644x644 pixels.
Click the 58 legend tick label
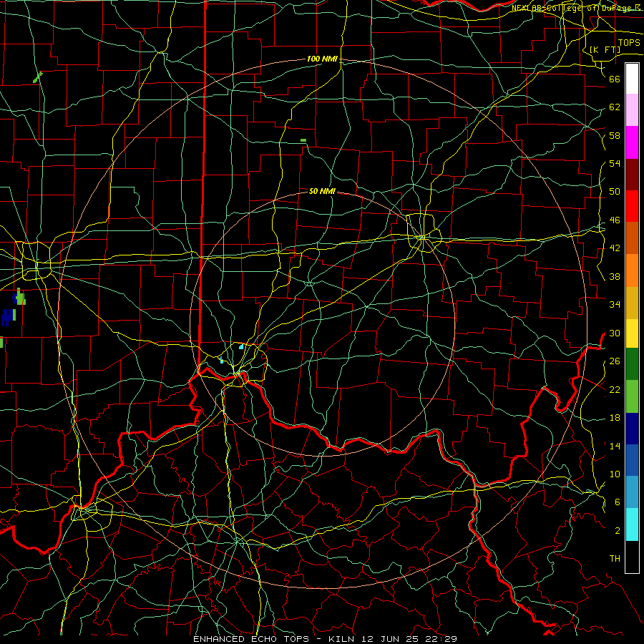[x=615, y=135]
